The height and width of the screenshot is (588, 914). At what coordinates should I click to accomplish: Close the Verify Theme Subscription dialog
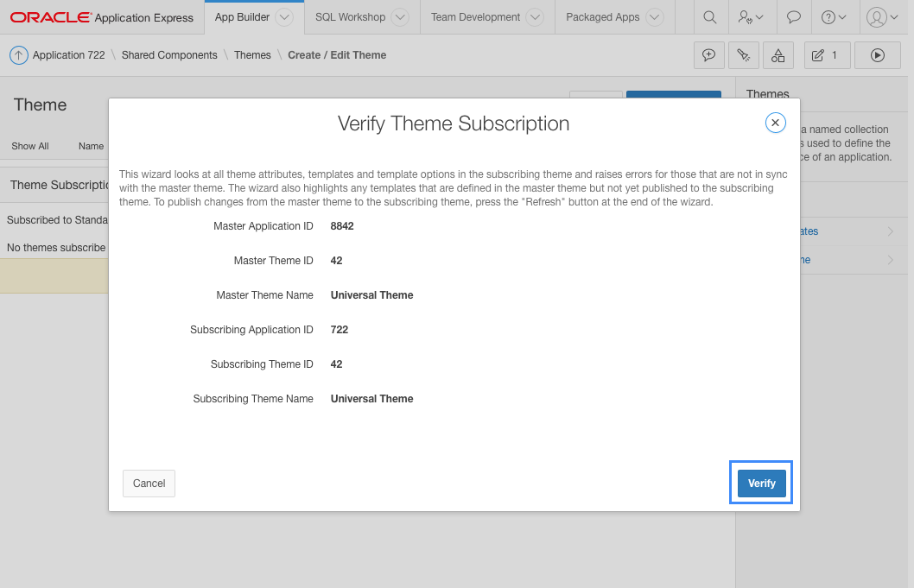tap(775, 123)
